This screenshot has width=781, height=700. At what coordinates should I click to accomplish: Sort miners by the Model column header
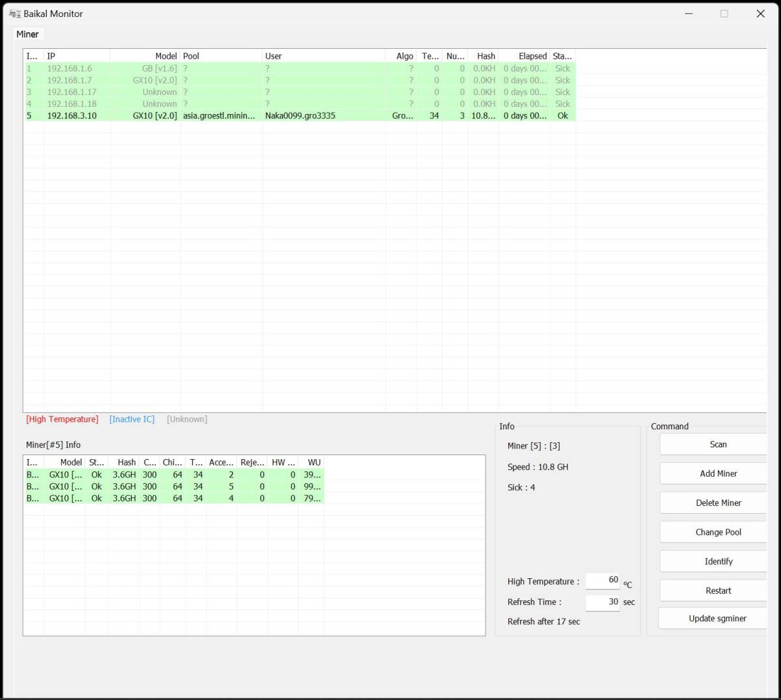(x=145, y=56)
